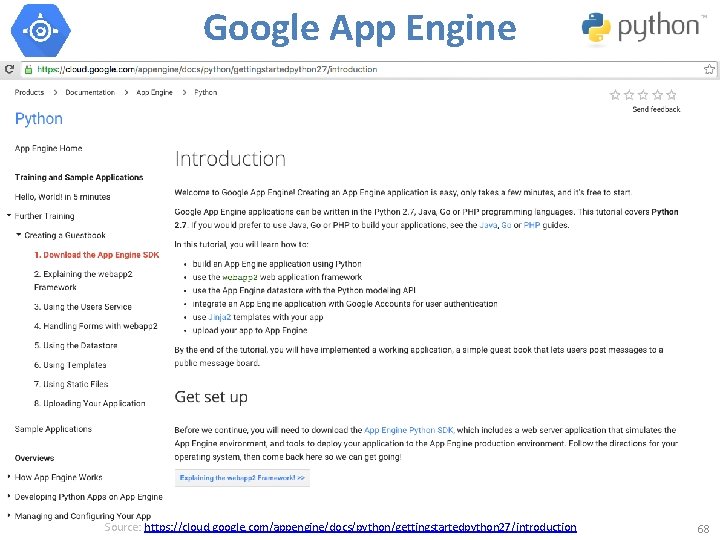
Task: Click the Google App Engine hexagon logo
Action: tap(41, 31)
